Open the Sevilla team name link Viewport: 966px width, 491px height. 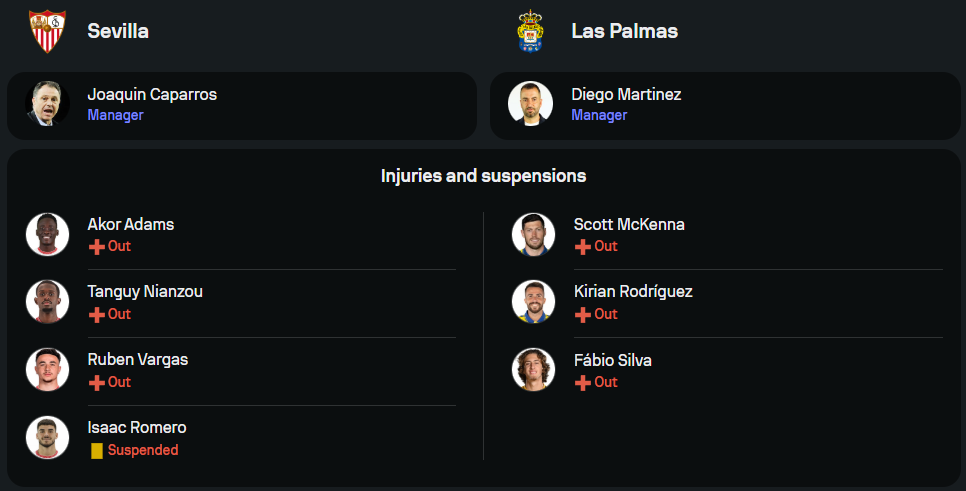click(118, 31)
